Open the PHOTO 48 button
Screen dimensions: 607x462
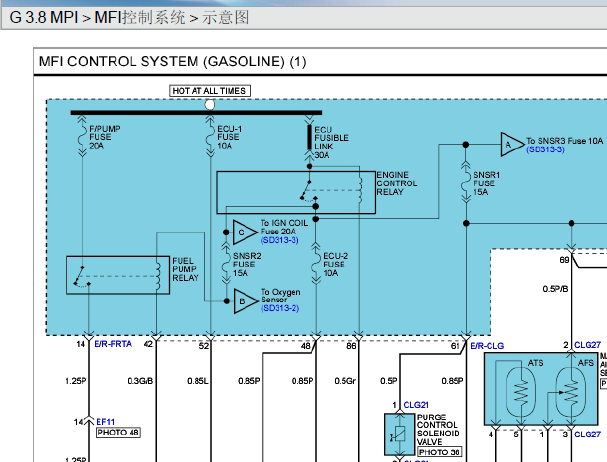pos(118,433)
